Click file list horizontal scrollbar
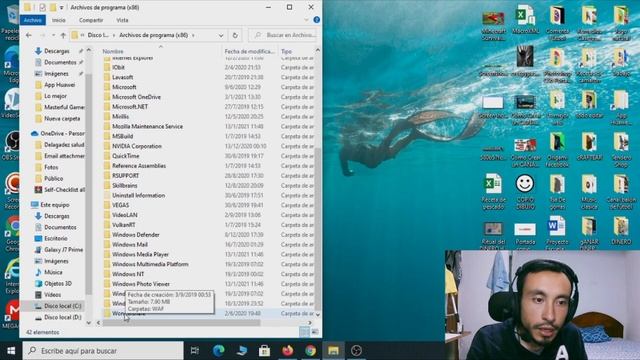The height and width of the screenshot is (360, 640). point(181,323)
